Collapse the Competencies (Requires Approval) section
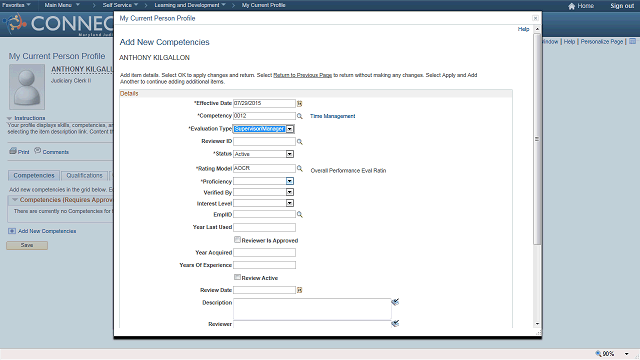 click(x=15, y=200)
